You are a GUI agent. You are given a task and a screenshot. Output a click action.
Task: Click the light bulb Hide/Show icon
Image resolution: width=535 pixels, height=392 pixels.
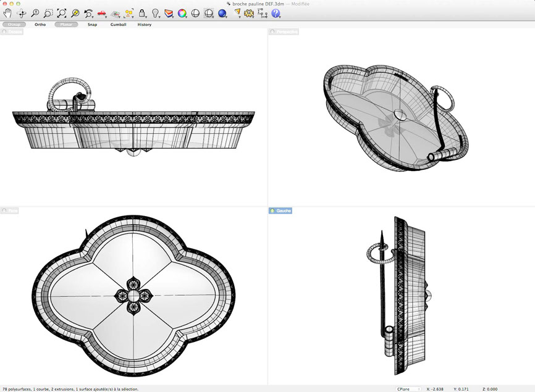point(156,13)
